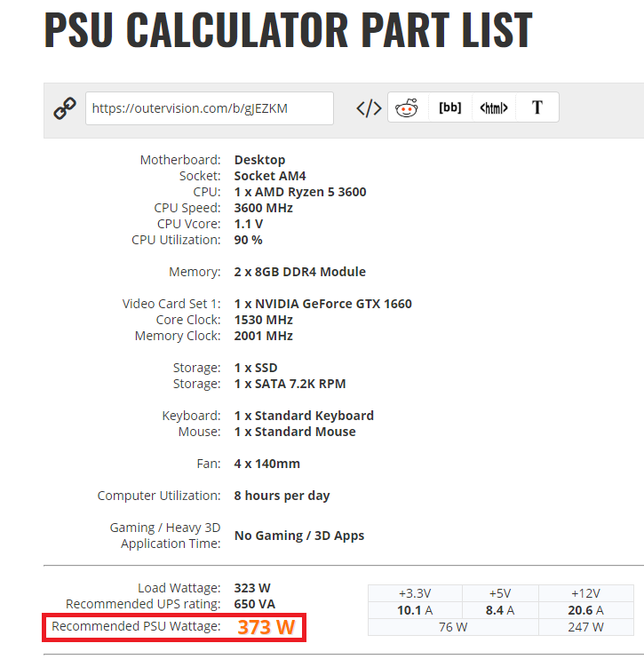Click the "Gaming / Heavy 3D Application Time:" label

(x=165, y=536)
